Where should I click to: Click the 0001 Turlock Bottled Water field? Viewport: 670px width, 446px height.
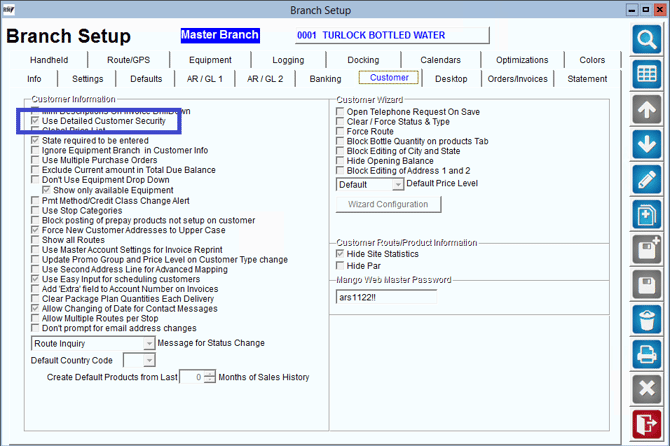click(392, 35)
